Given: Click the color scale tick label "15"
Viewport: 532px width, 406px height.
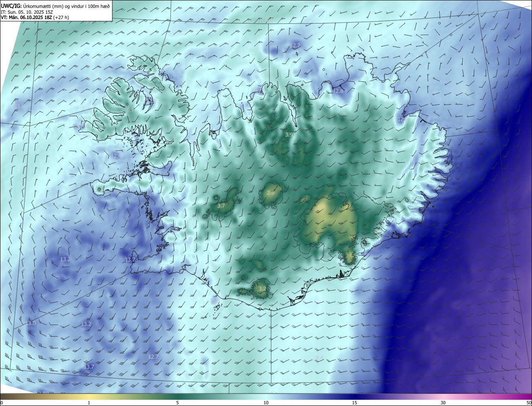Looking at the screenshot, I should pyautogui.click(x=355, y=403).
